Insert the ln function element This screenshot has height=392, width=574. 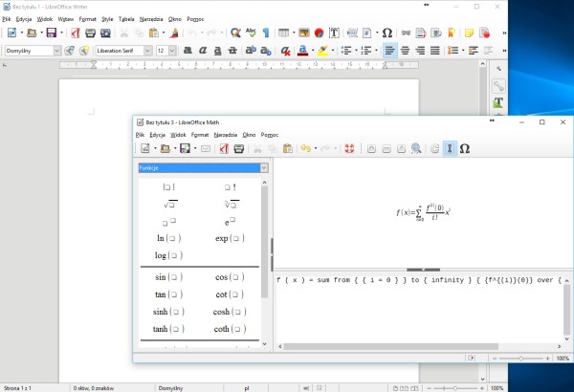pyautogui.click(x=167, y=238)
